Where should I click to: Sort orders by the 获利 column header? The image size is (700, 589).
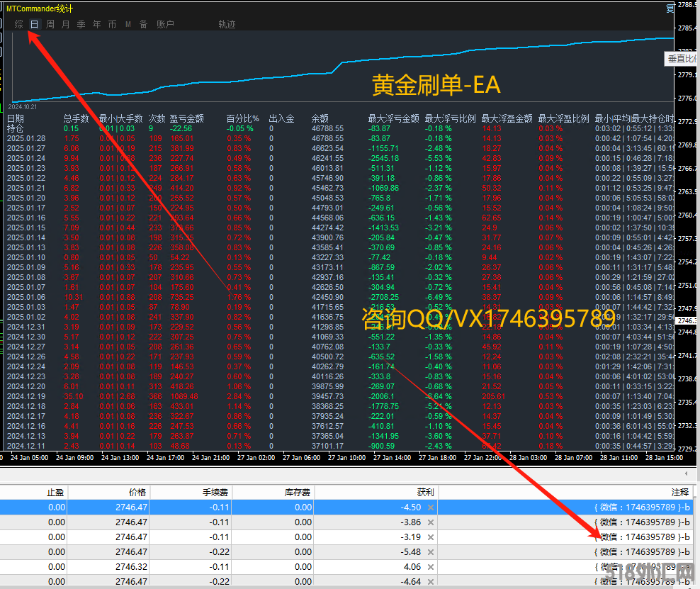point(425,492)
